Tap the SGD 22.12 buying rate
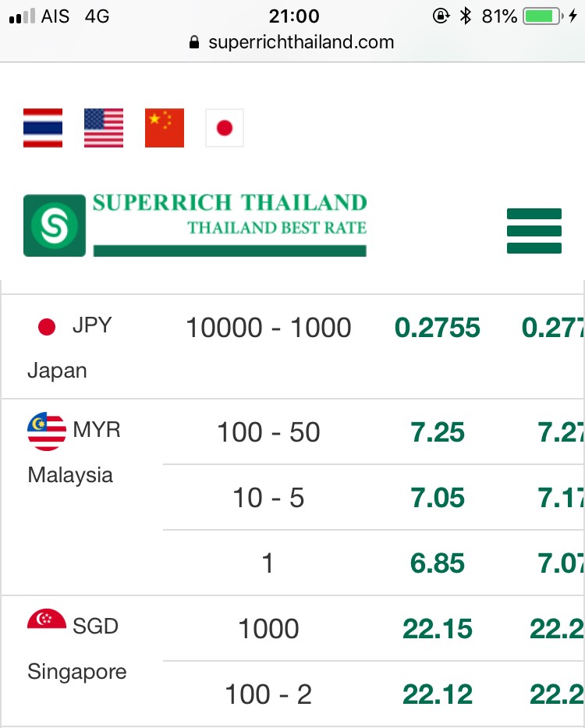The height and width of the screenshot is (728, 585). (x=437, y=694)
